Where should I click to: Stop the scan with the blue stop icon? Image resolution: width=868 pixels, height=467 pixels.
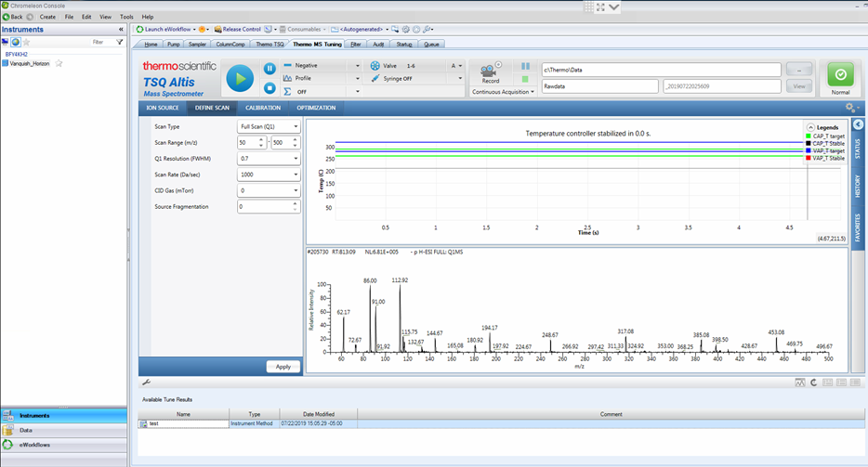(270, 88)
